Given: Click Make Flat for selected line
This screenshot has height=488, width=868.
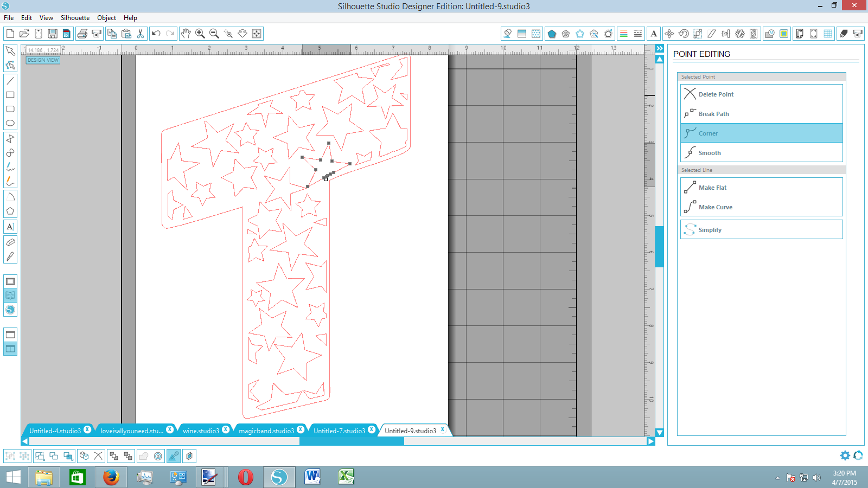Looking at the screenshot, I should pyautogui.click(x=762, y=188).
